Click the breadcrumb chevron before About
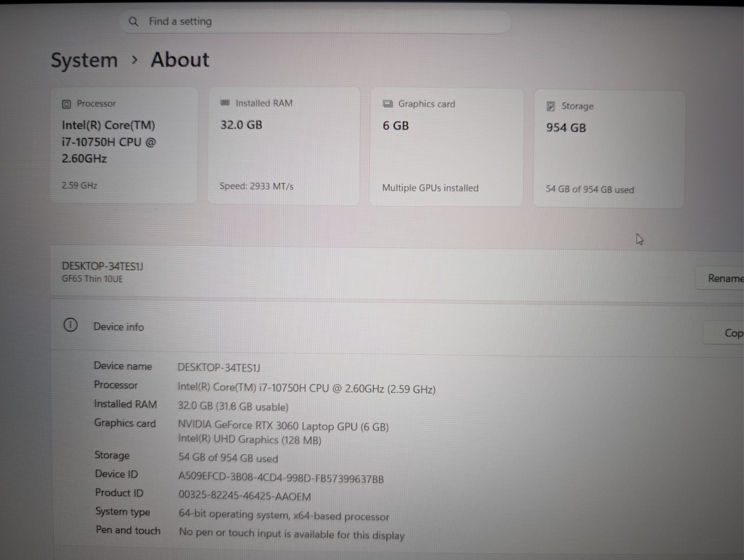Screen dimensions: 744x560 134,60
